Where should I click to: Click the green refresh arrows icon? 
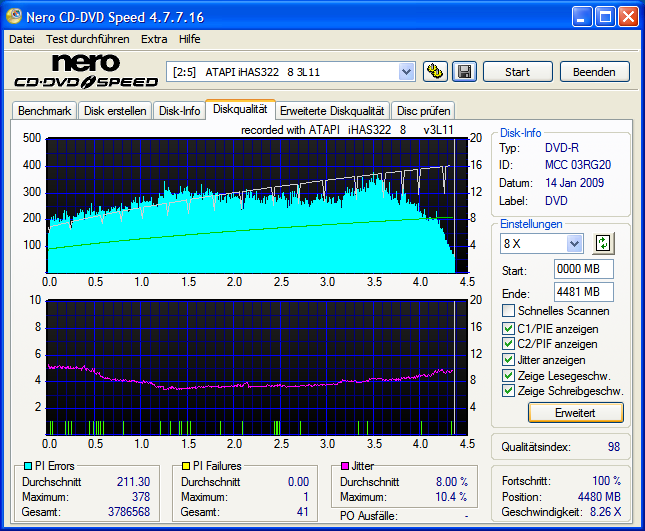602,243
